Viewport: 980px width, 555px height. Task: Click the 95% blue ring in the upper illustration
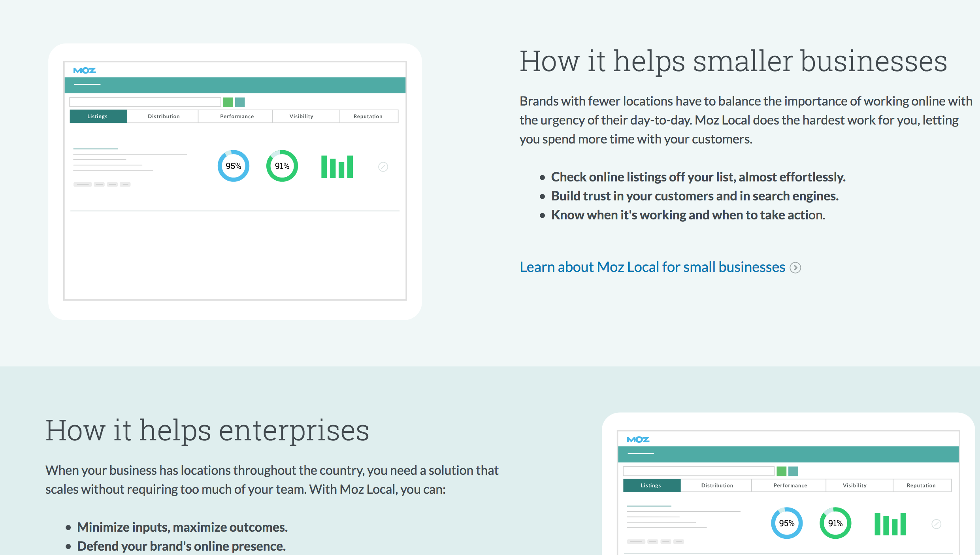pyautogui.click(x=234, y=166)
